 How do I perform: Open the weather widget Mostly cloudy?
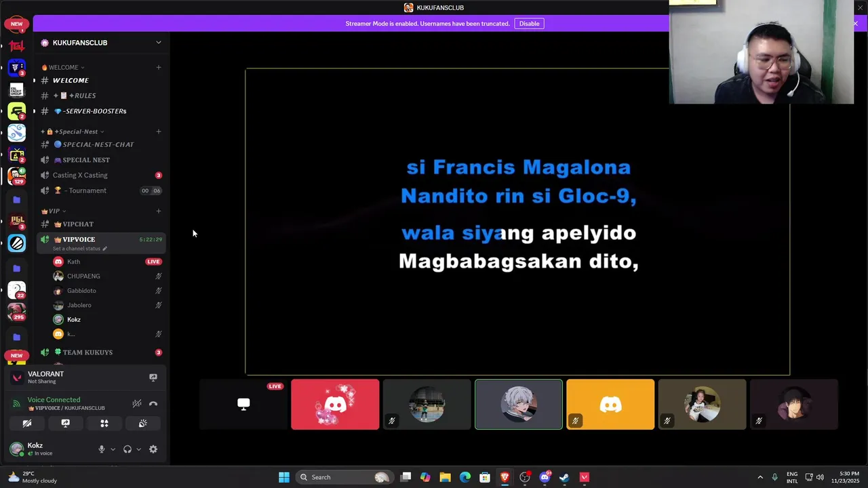tap(33, 477)
